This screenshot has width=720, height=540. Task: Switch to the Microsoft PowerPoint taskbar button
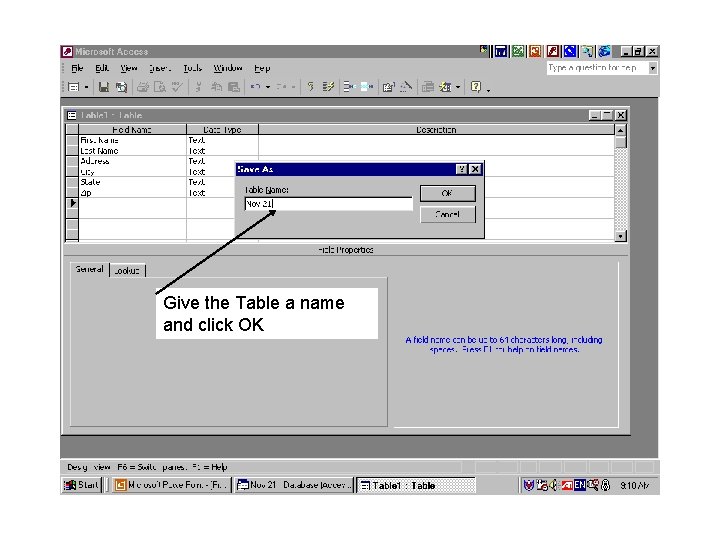pyautogui.click(x=171, y=485)
